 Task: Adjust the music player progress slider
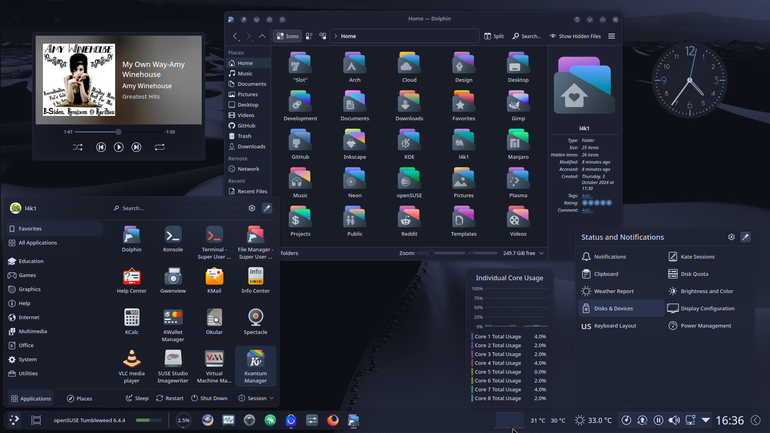118,132
